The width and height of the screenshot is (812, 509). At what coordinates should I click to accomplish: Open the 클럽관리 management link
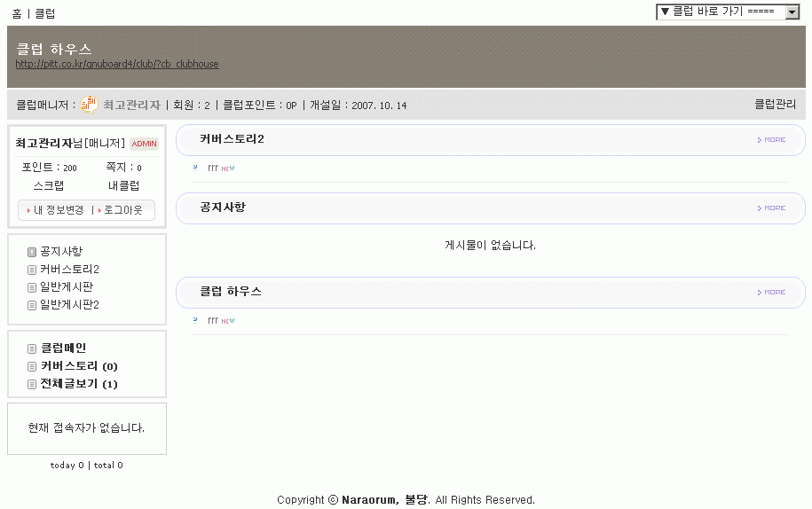pyautogui.click(x=775, y=105)
